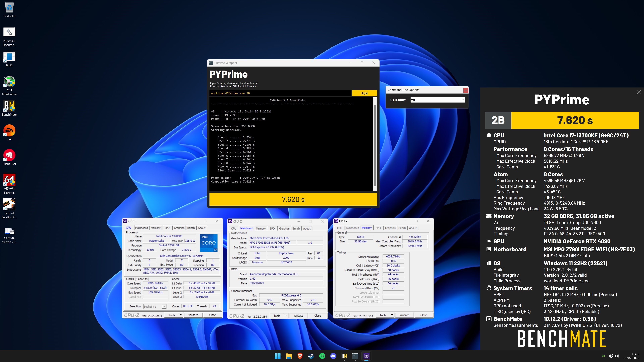The height and width of the screenshot is (362, 644).
Task: Open Spotify from taskbar
Action: pyautogui.click(x=322, y=356)
